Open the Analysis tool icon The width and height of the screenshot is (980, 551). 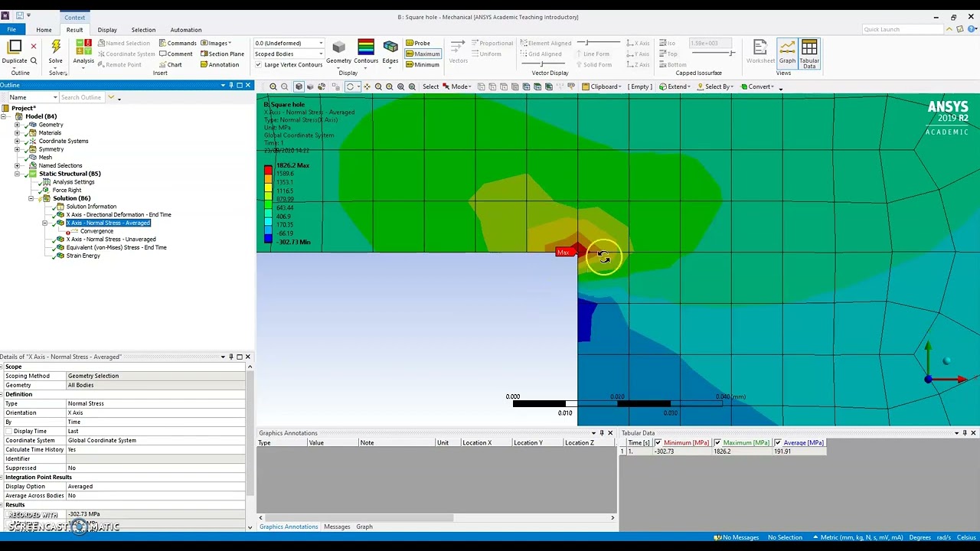click(x=83, y=47)
